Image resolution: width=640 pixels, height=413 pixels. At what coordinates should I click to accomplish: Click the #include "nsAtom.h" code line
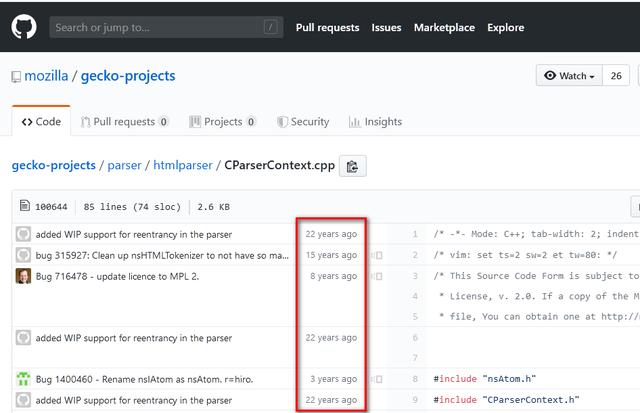(484, 379)
